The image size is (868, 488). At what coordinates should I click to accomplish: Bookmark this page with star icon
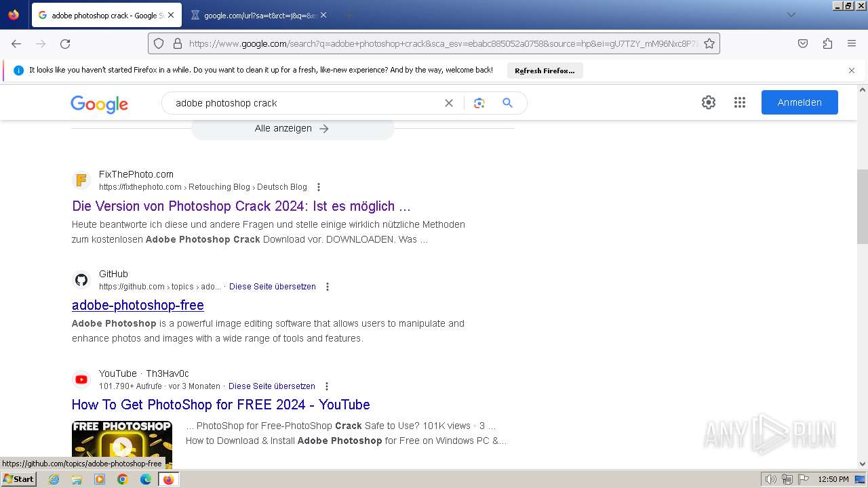pos(709,43)
